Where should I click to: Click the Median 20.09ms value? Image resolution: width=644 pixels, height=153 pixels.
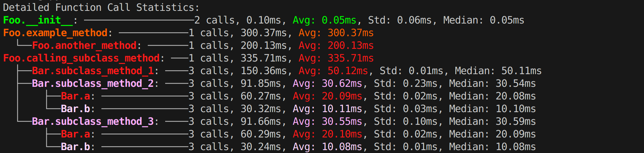tap(516, 134)
